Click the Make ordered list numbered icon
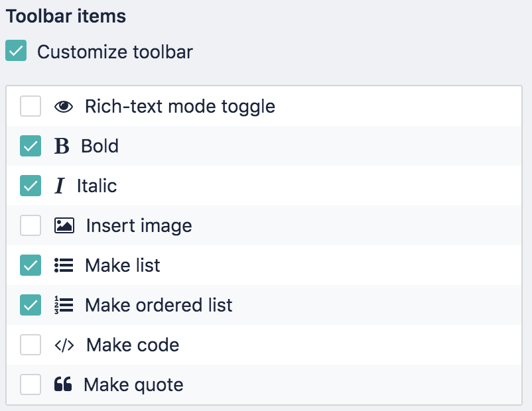The width and height of the screenshot is (532, 411). 64,305
